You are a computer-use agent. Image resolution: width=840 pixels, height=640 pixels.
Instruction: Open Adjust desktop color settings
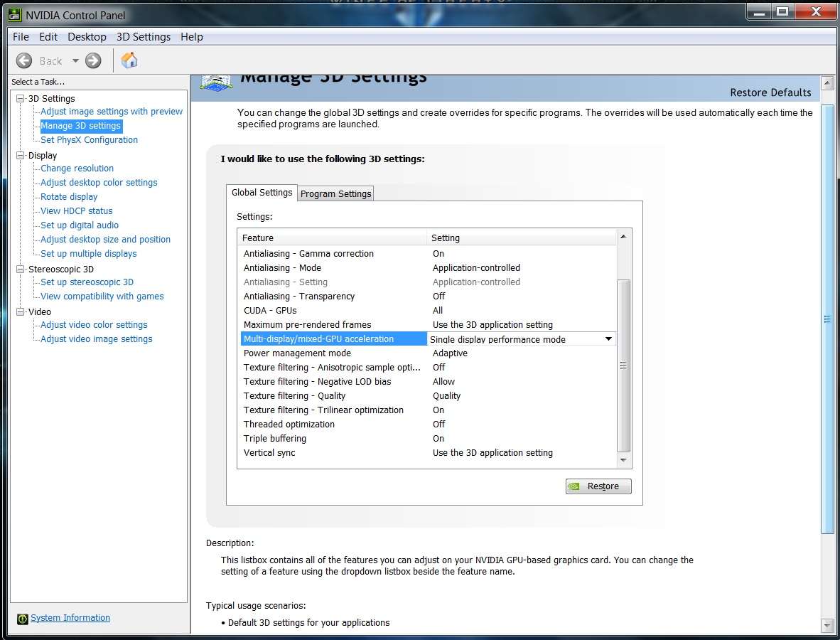(x=99, y=182)
